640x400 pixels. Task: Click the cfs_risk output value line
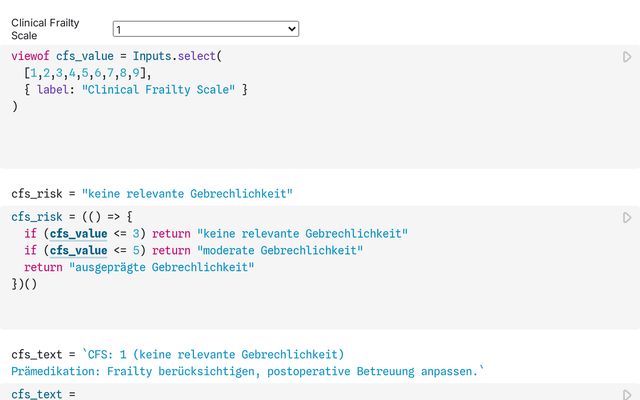[x=152, y=192]
